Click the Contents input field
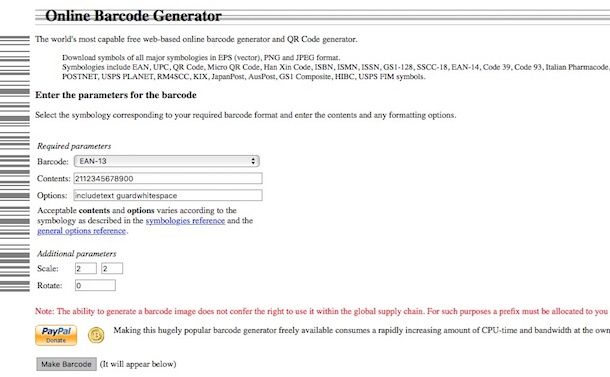Viewport: 610px width, 377px height. point(168,179)
